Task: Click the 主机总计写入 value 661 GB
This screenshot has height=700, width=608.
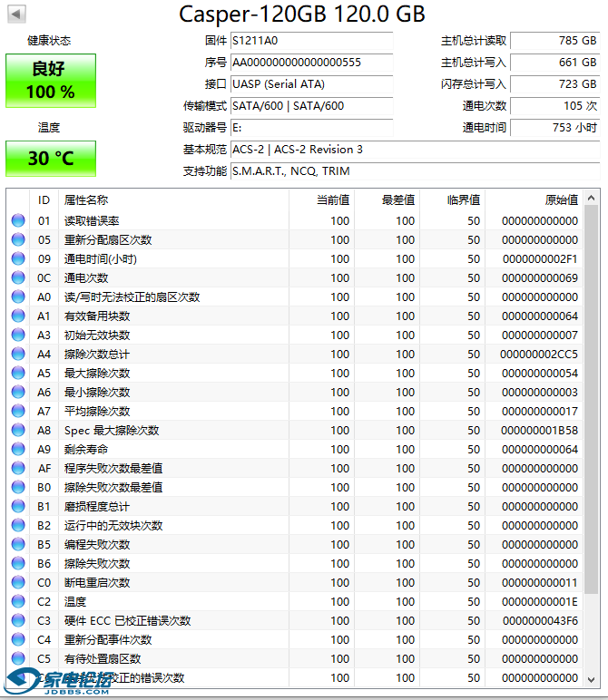Action: (554, 63)
